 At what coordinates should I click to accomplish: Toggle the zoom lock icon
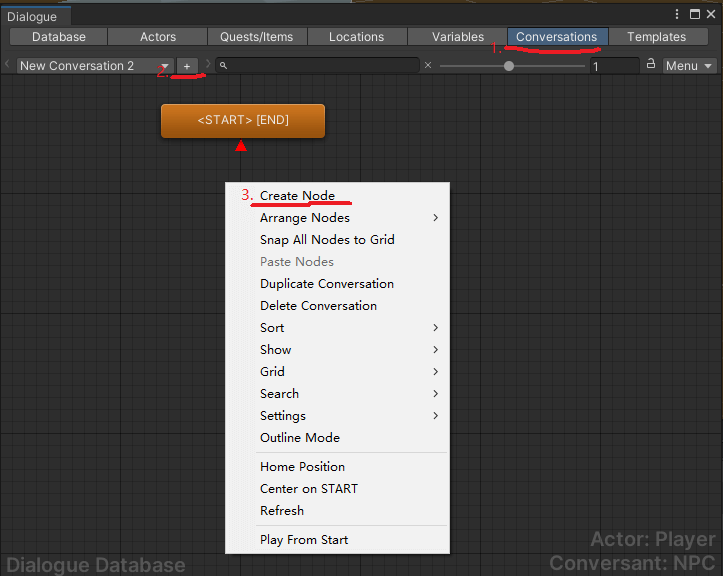pyautogui.click(x=651, y=64)
